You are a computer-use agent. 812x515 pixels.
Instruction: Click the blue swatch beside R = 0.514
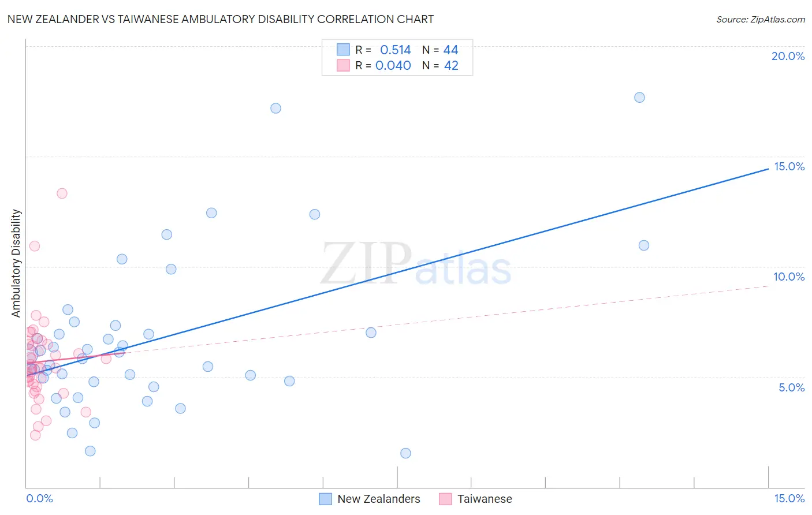(343, 50)
